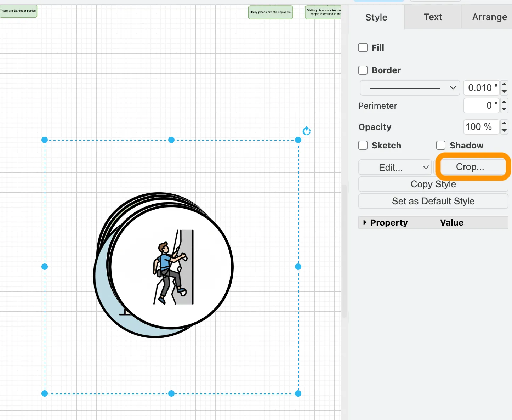Open the Edit... dropdown

[395, 167]
